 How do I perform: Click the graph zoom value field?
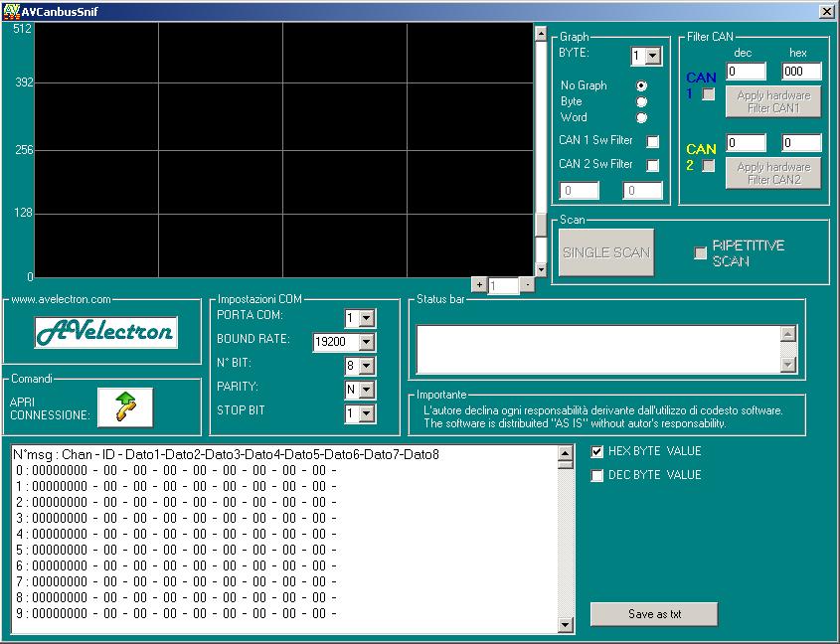pyautogui.click(x=503, y=285)
